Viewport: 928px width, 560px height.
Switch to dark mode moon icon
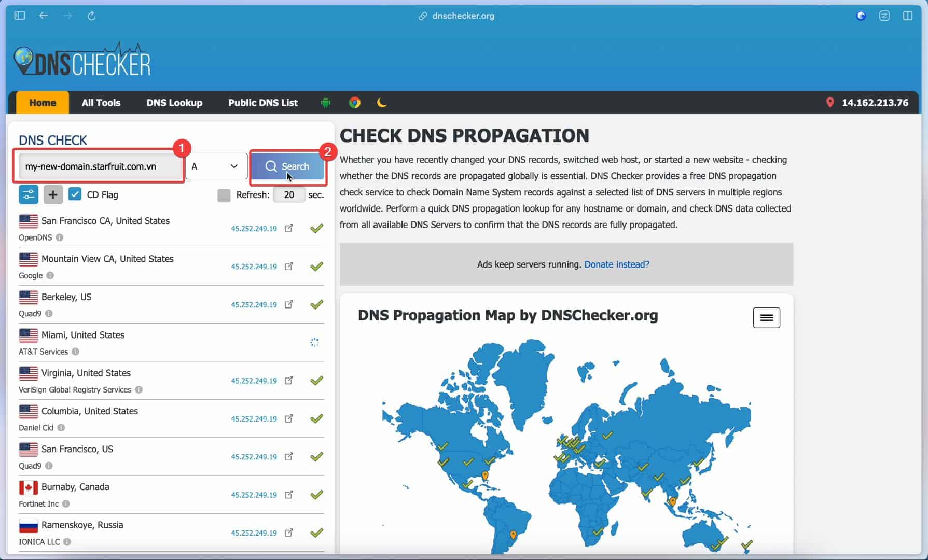coord(382,103)
